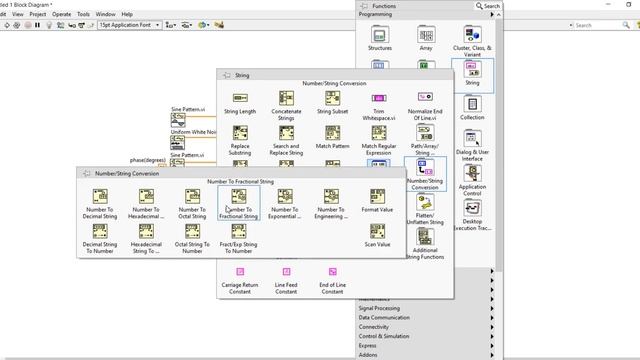The height and width of the screenshot is (360, 640).
Task: Open Additional String Functions subpalette
Action: (425, 244)
